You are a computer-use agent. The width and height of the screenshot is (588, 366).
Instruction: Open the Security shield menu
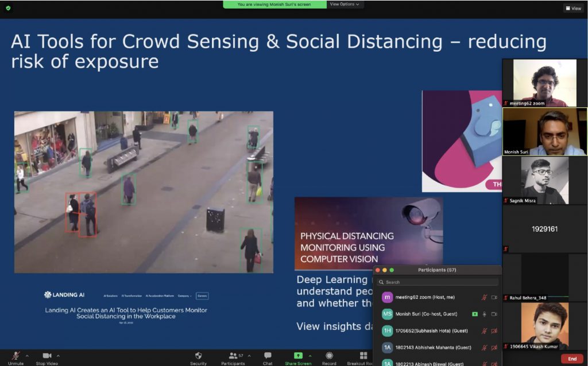(198, 356)
